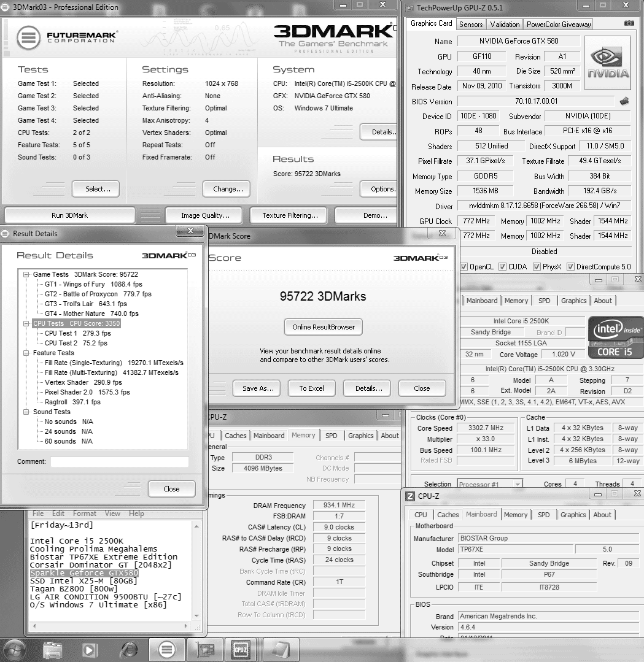Select the CPU Test 2 result row

(x=76, y=343)
